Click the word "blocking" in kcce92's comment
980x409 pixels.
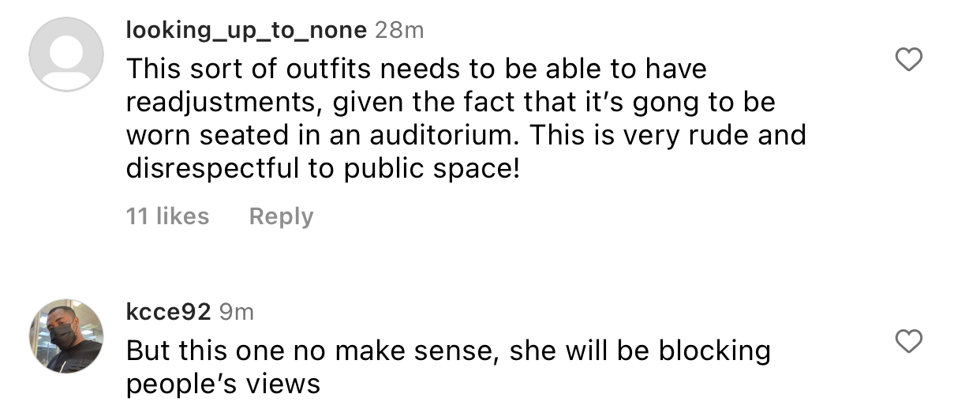[713, 351]
